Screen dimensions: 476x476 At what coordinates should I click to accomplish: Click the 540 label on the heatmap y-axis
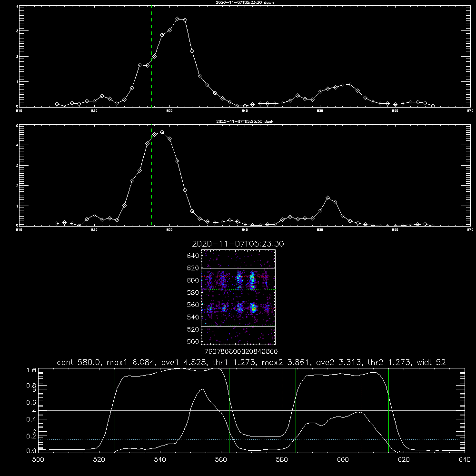coord(193,317)
